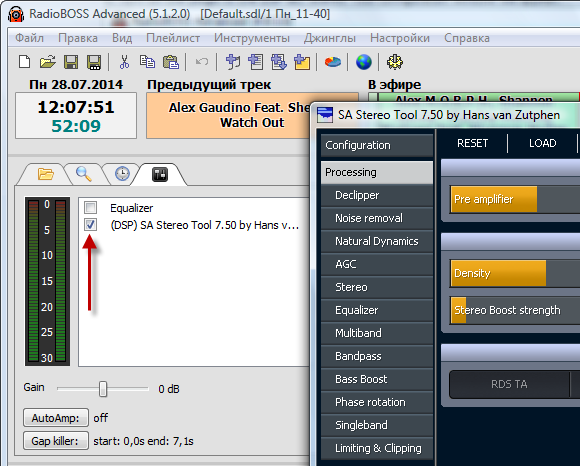Open the Multiband settings
580x466 pixels.
(x=377, y=333)
